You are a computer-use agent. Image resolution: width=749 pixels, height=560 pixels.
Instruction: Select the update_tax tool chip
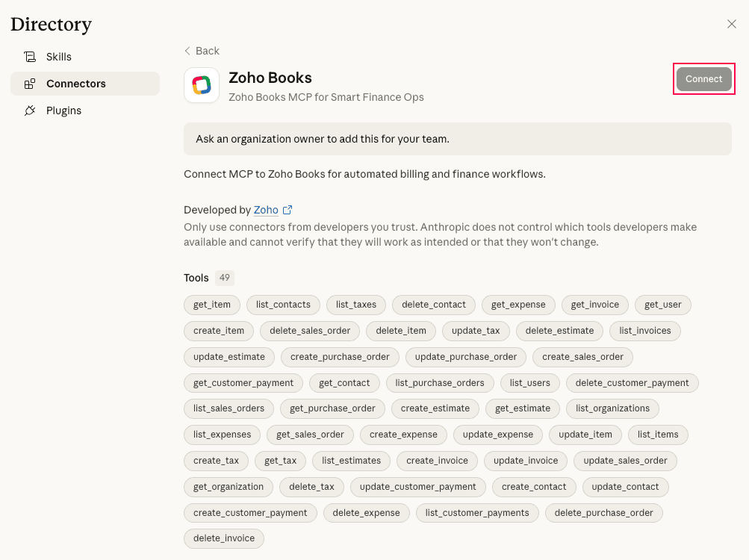pos(476,331)
